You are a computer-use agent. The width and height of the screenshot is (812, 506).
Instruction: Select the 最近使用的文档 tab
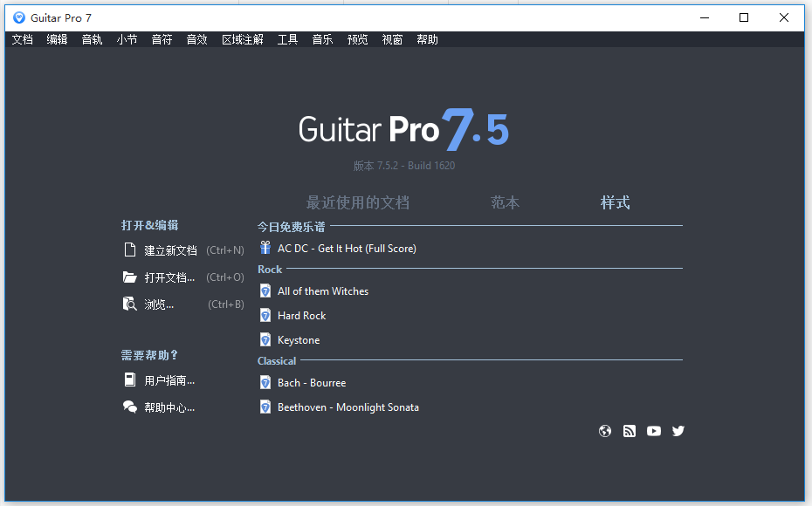(358, 202)
